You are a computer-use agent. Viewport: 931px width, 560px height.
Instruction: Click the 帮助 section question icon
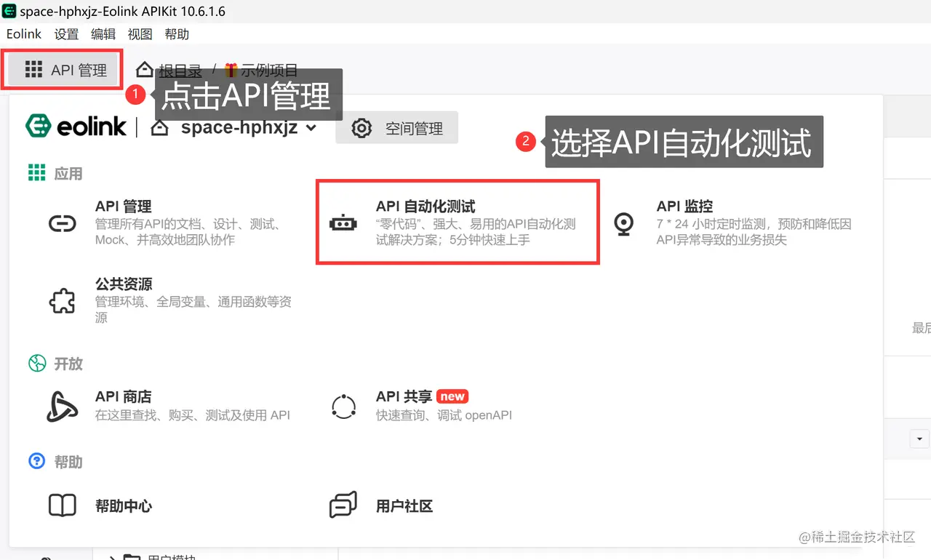click(36, 461)
